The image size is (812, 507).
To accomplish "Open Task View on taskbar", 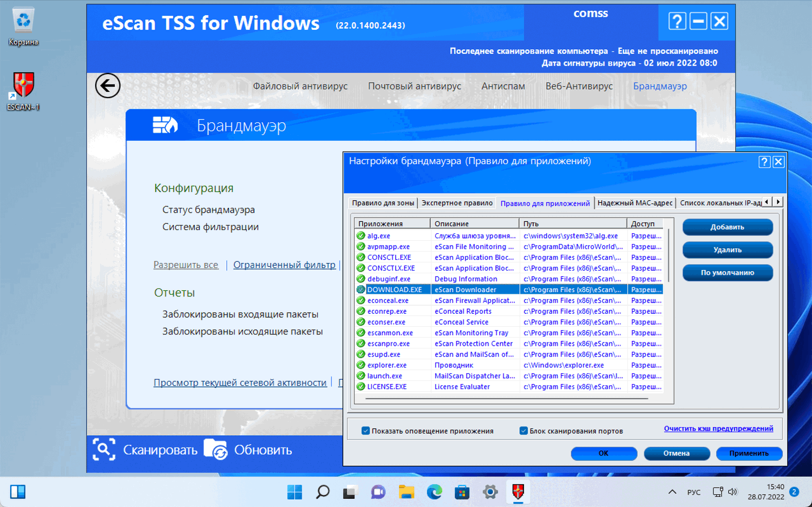I will coord(350,492).
